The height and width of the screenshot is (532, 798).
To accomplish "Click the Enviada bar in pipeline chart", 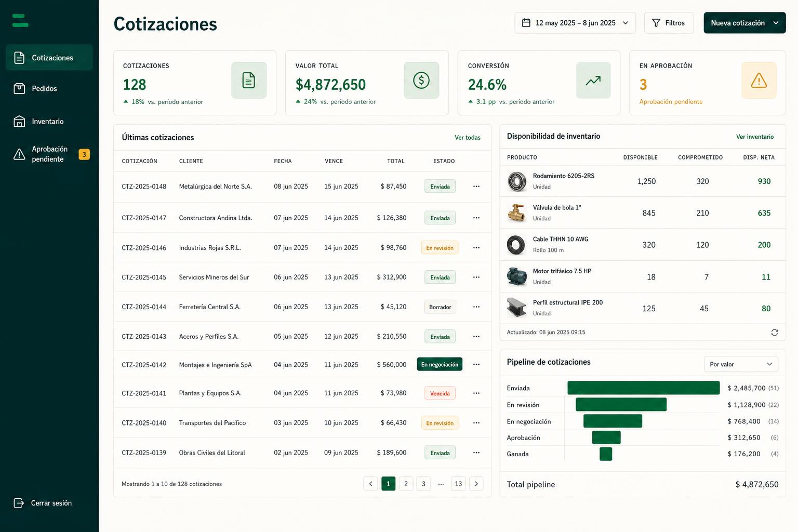I will 644,388.
